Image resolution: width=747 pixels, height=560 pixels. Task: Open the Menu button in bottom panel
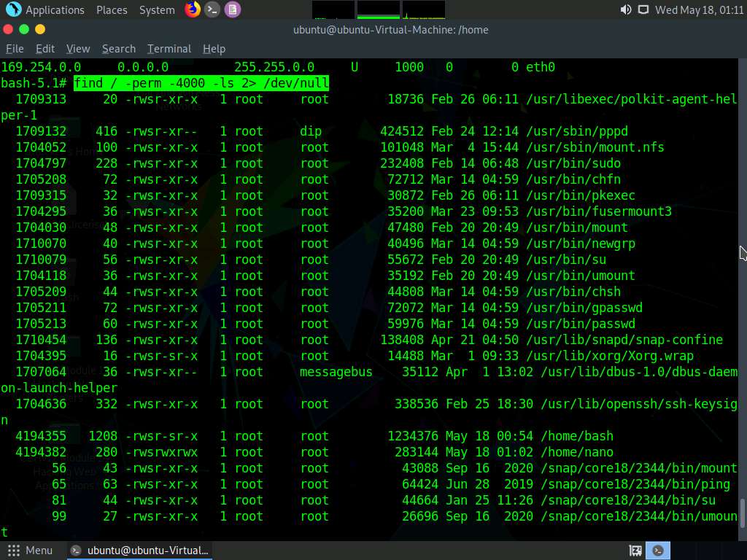(x=30, y=551)
